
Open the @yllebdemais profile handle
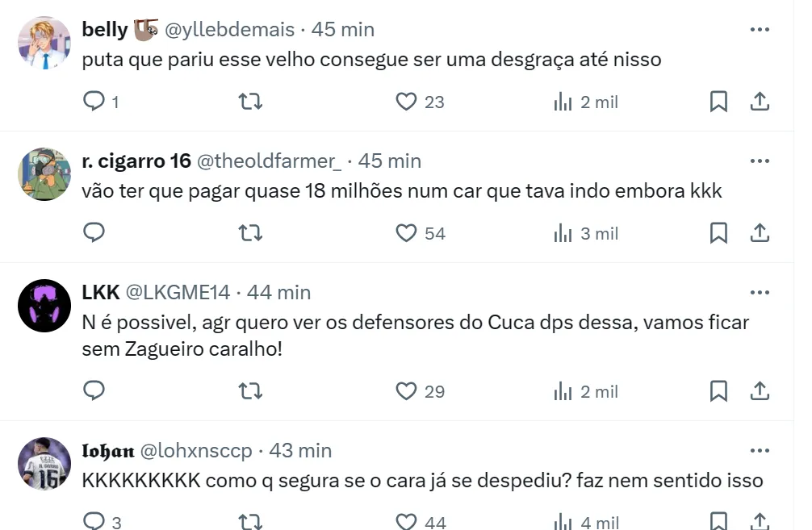tap(230, 30)
